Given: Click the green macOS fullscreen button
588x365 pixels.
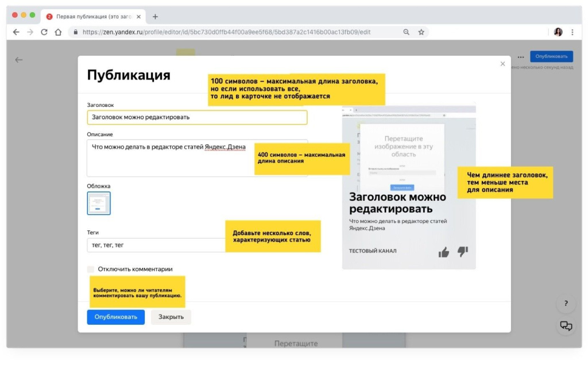Looking at the screenshot, I should [32, 15].
